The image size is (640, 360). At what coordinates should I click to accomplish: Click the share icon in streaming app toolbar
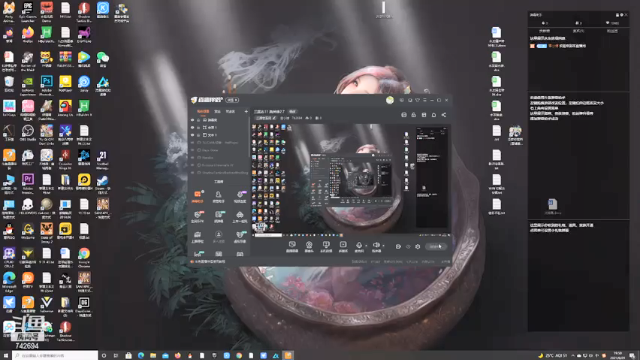pos(444,115)
